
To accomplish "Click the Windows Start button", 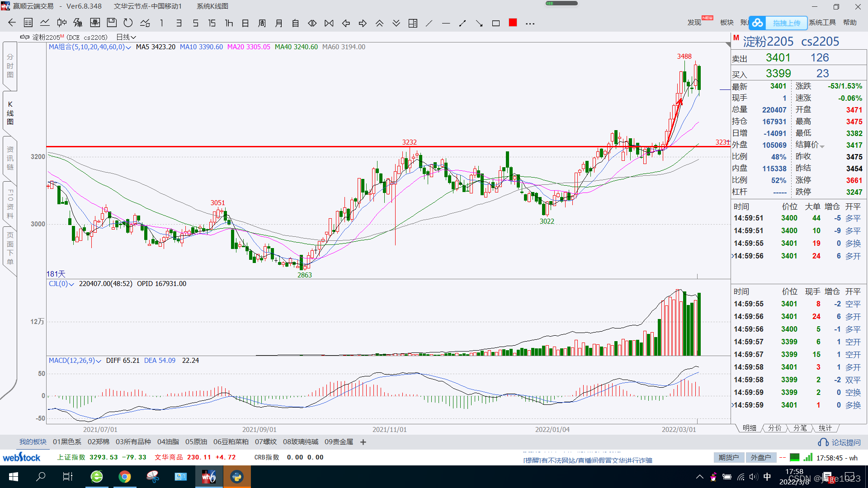I will pos(14,477).
